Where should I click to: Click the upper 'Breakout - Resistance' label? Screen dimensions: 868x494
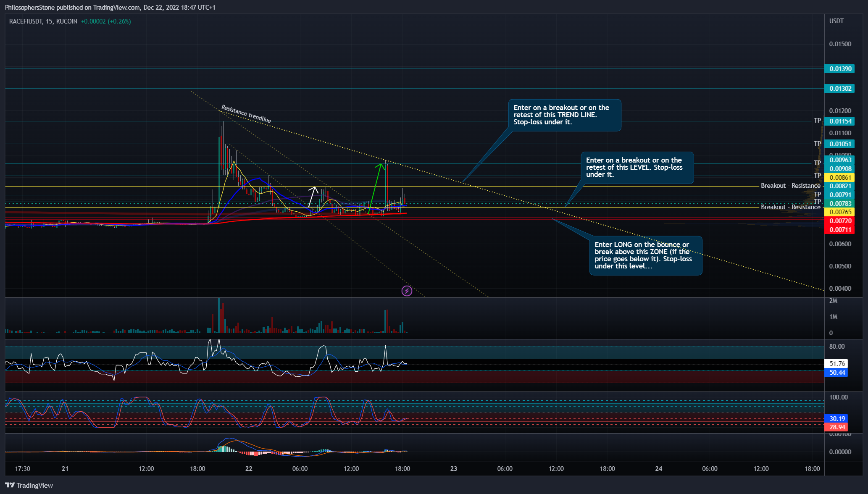pyautogui.click(x=790, y=186)
